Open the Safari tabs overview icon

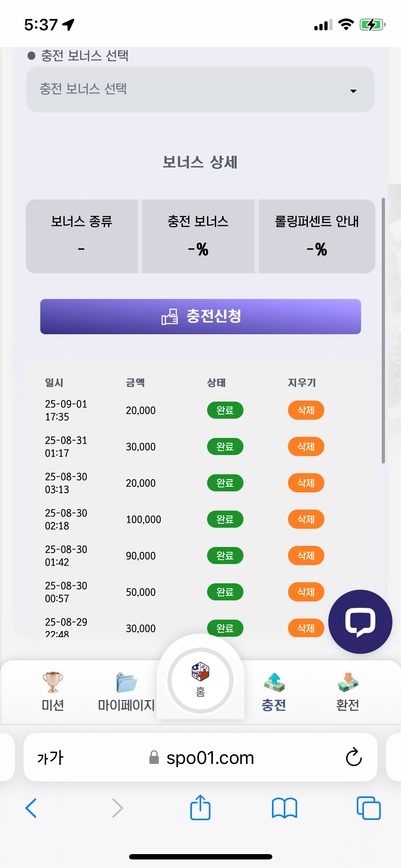pos(368,808)
